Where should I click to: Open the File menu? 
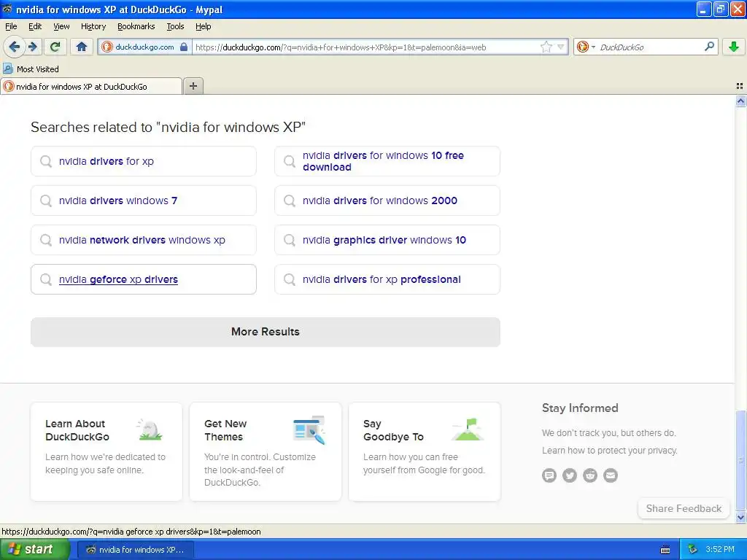pos(11,26)
